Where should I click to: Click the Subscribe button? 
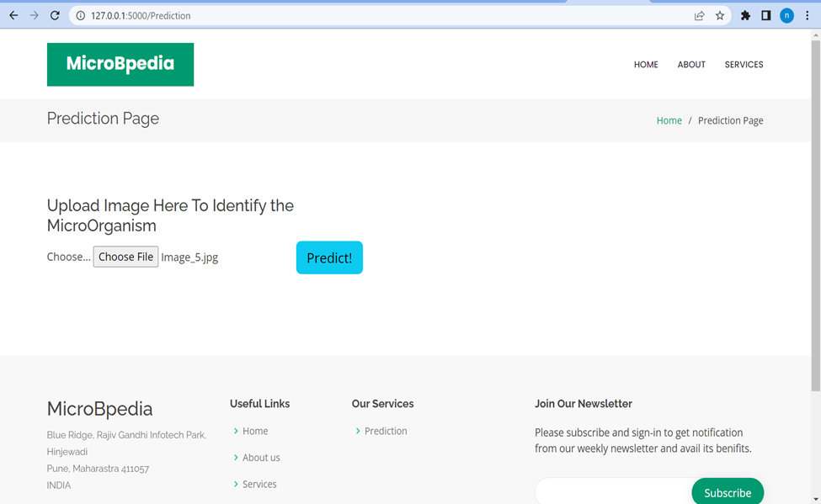[x=727, y=492]
